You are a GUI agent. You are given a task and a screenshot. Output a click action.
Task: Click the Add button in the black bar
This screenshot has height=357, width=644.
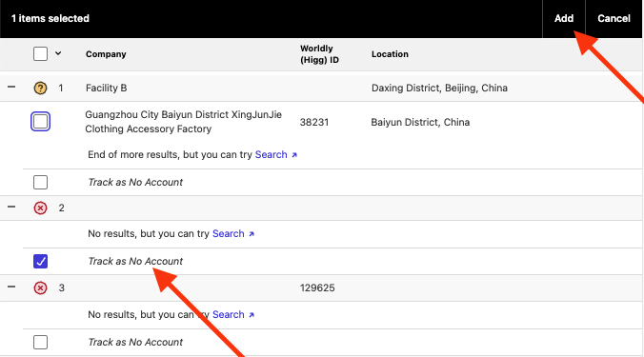[564, 18]
